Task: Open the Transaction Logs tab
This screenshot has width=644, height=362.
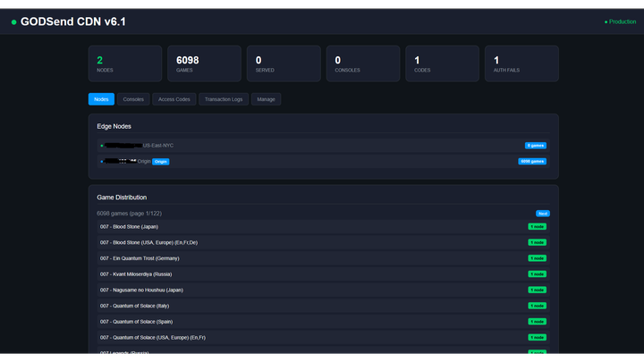Action: (223, 99)
